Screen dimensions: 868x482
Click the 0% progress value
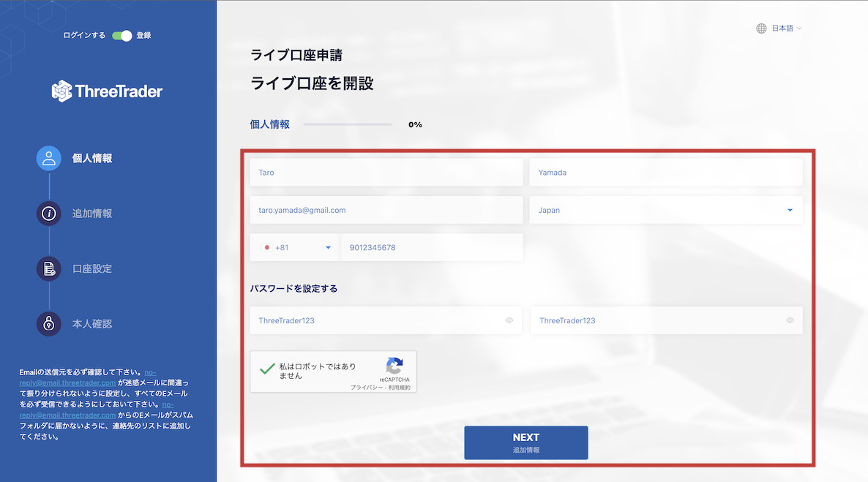point(415,125)
